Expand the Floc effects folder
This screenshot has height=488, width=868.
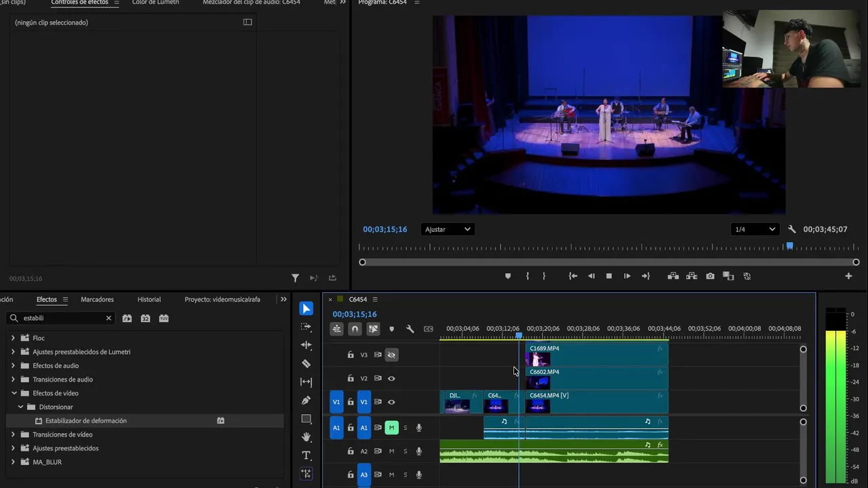(x=13, y=338)
